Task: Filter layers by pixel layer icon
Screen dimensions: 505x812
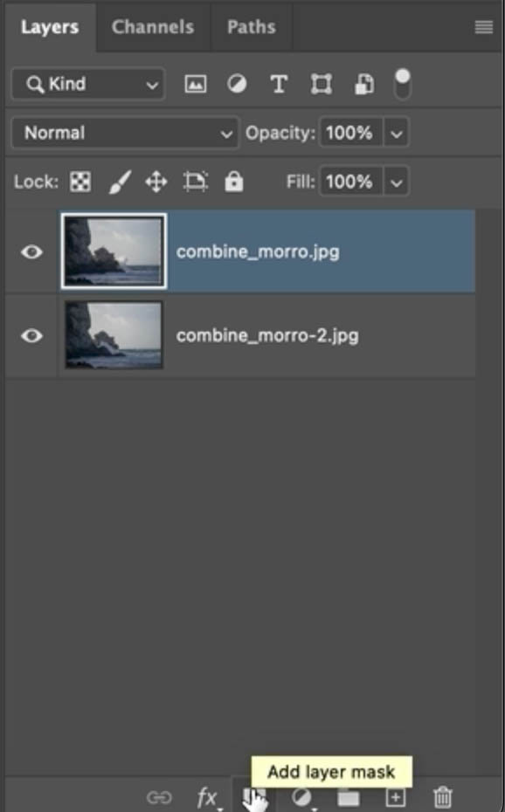Action: [195, 84]
